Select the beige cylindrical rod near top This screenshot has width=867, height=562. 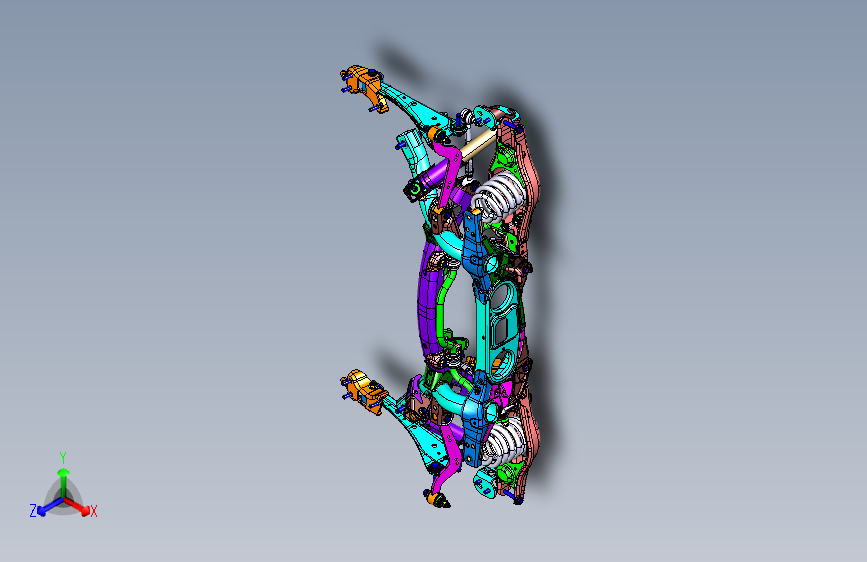coord(477,145)
